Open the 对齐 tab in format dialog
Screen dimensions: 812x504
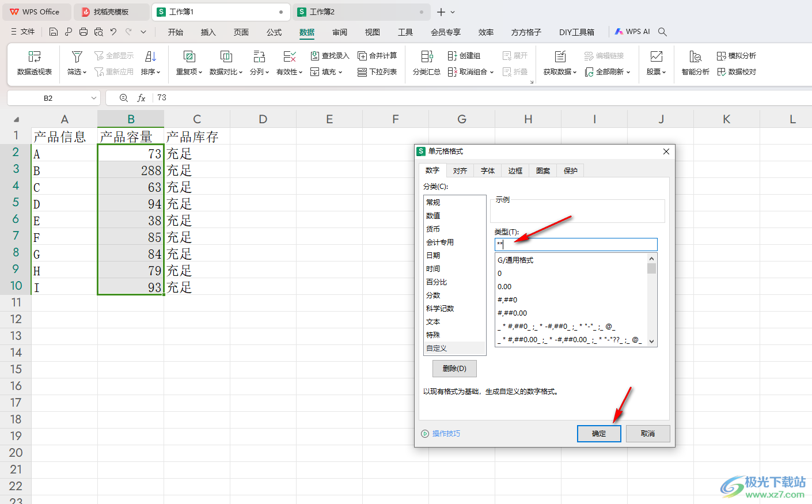pyautogui.click(x=460, y=170)
